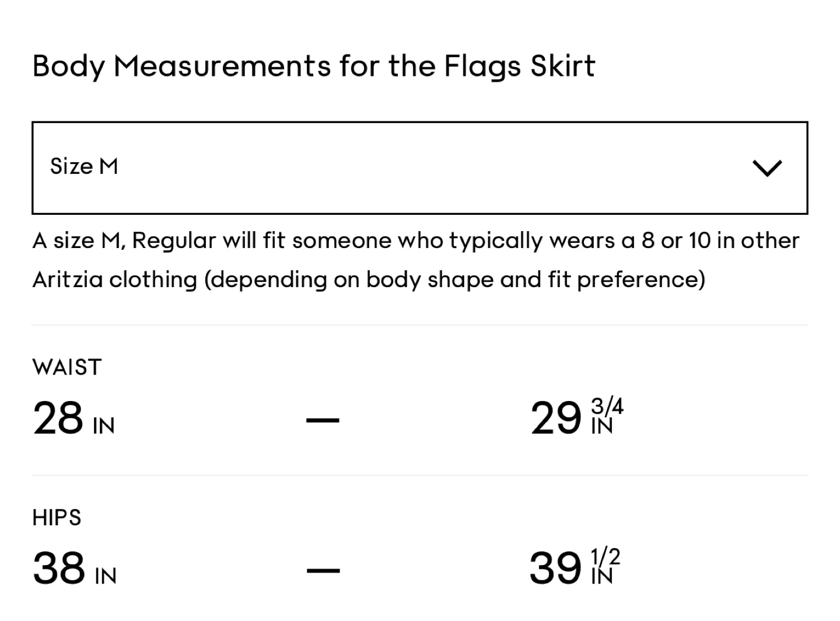Image resolution: width=840 pixels, height=621 pixels.
Task: Click the WAIST section label
Action: coord(66,367)
